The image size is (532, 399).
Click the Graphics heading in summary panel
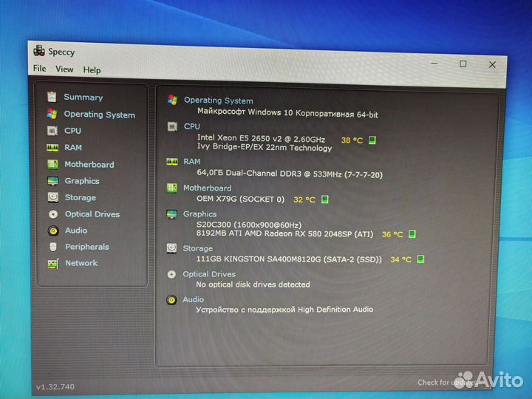199,214
